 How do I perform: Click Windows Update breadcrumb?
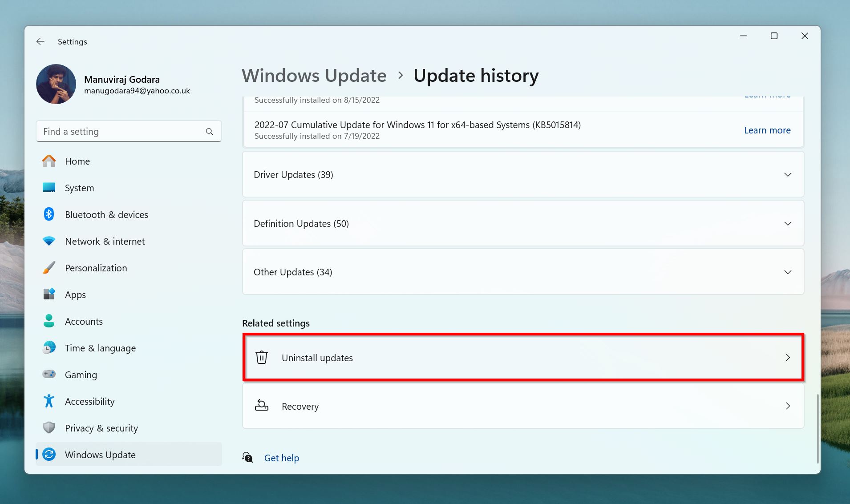tap(314, 76)
